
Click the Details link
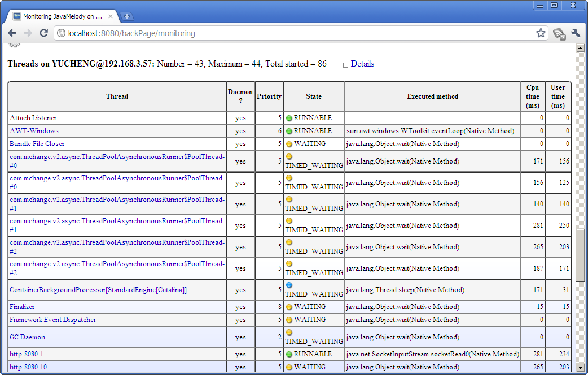362,64
